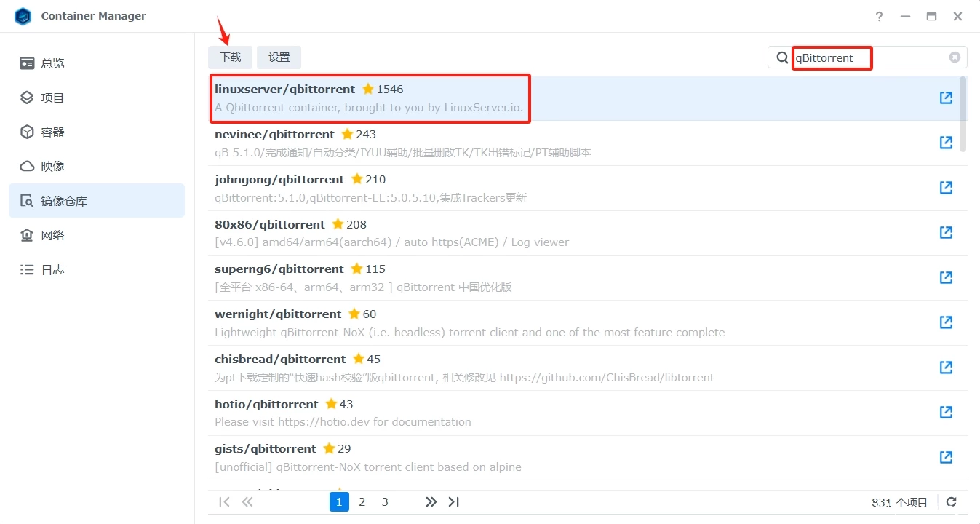Click the 日志 log list icon
This screenshot has height=524, width=980.
point(27,269)
